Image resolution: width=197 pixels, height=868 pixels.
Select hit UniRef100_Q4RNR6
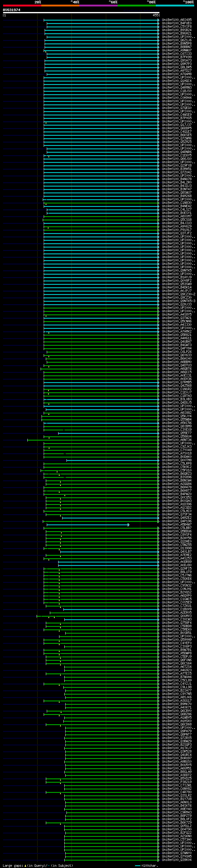[x=177, y=152]
